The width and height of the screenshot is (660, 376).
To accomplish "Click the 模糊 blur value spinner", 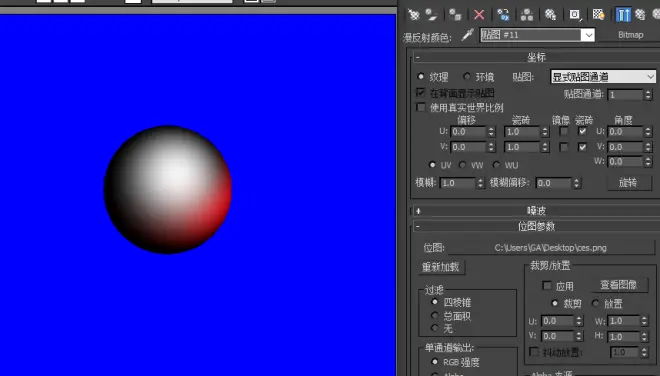I will [480, 183].
